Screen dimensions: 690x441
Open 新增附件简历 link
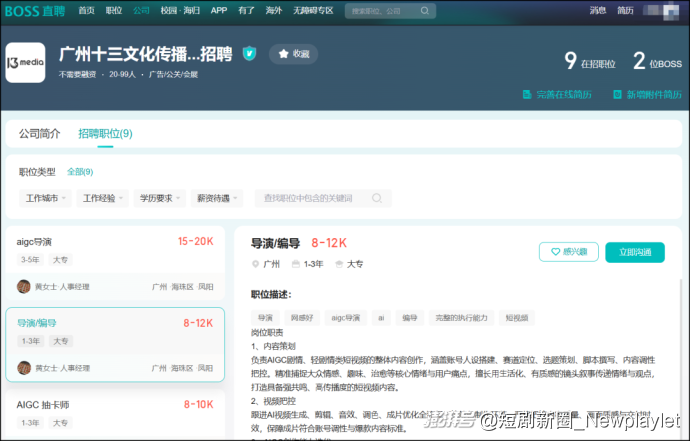tap(647, 94)
